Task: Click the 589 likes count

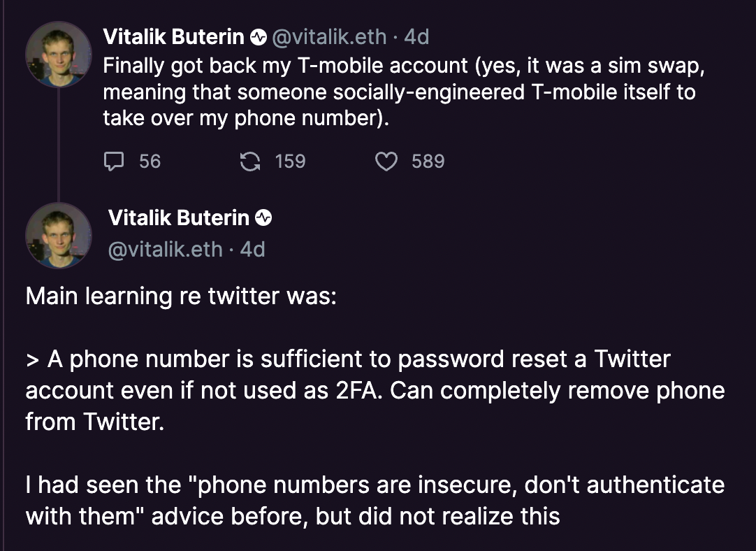Action: [428, 161]
